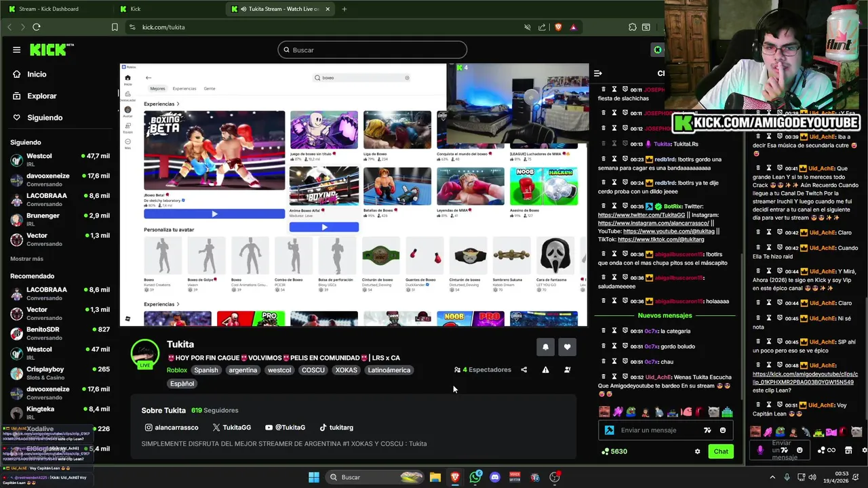Send message with Chat button
This screenshot has height=488, width=868.
[x=721, y=451]
